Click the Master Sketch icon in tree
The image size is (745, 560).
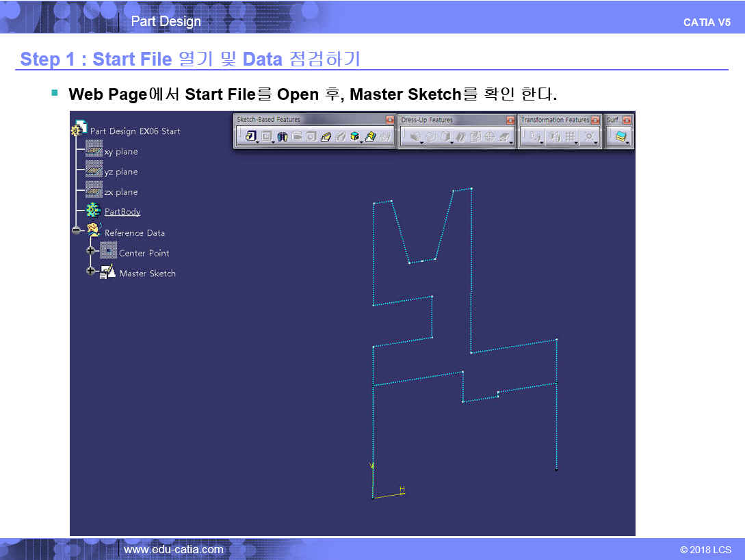click(x=108, y=272)
